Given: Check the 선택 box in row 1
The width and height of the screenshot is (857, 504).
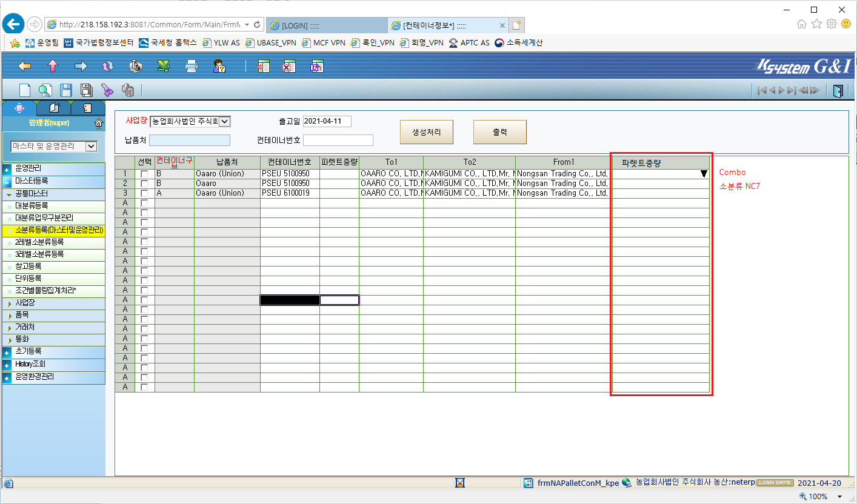Looking at the screenshot, I should [x=144, y=174].
